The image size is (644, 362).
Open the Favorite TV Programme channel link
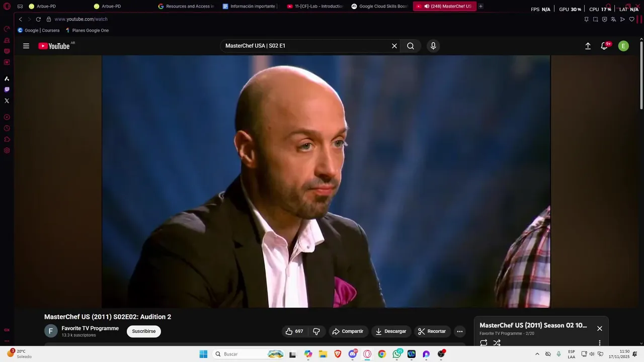(90, 328)
